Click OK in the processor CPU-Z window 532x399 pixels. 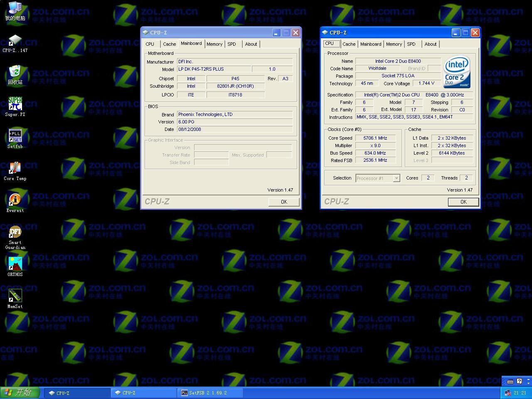pyautogui.click(x=463, y=202)
